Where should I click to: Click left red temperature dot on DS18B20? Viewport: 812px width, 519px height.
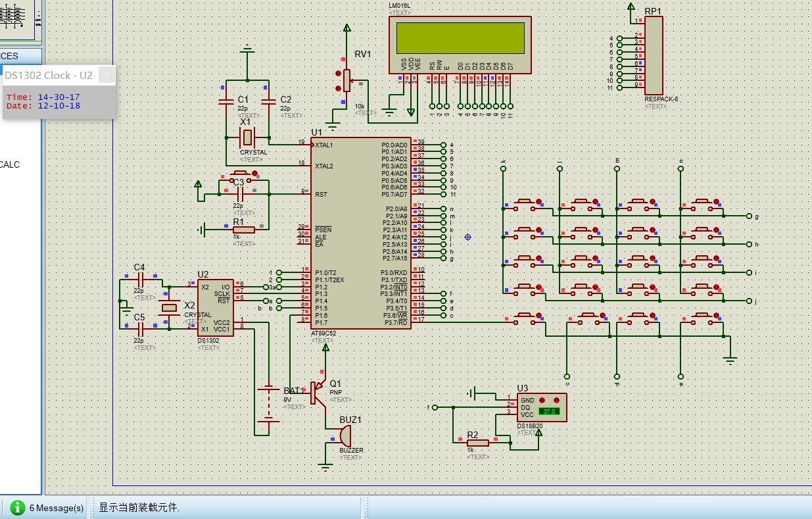[542, 400]
